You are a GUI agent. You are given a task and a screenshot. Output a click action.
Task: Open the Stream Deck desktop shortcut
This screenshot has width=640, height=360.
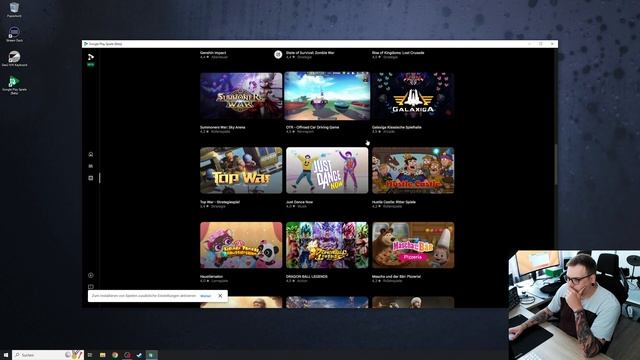coord(14,34)
